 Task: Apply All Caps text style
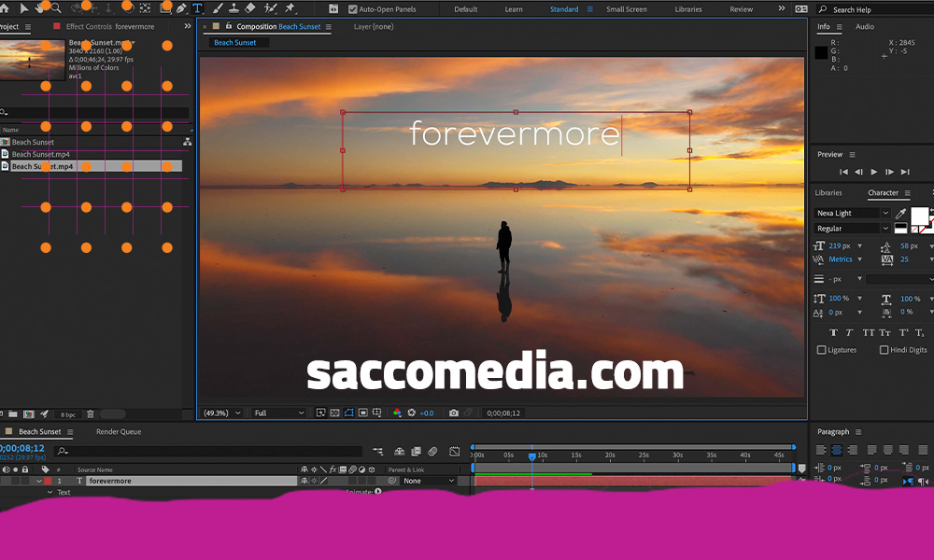[x=869, y=332]
